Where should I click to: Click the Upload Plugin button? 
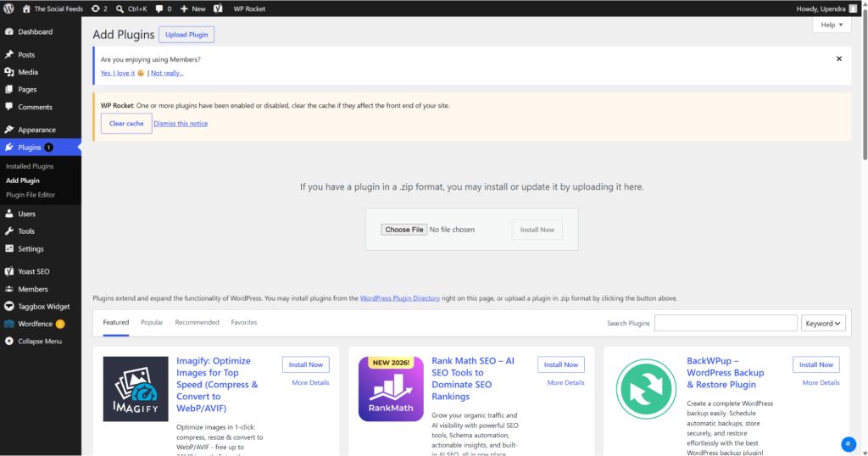click(x=186, y=34)
